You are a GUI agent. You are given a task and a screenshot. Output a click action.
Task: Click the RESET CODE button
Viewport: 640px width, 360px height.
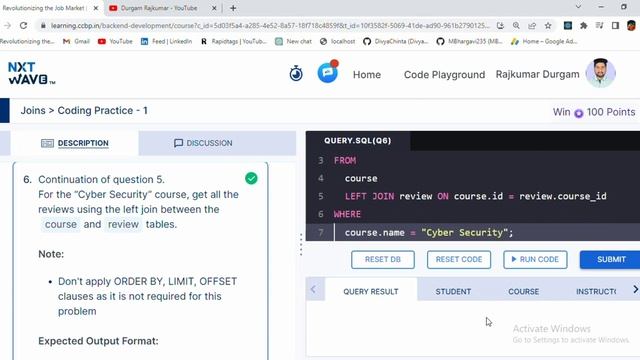(459, 260)
